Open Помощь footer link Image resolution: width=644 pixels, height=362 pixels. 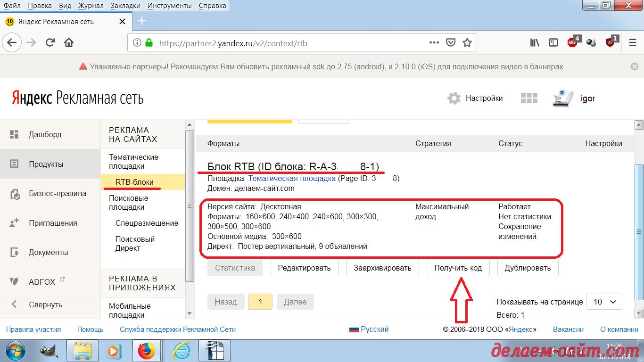(90, 329)
